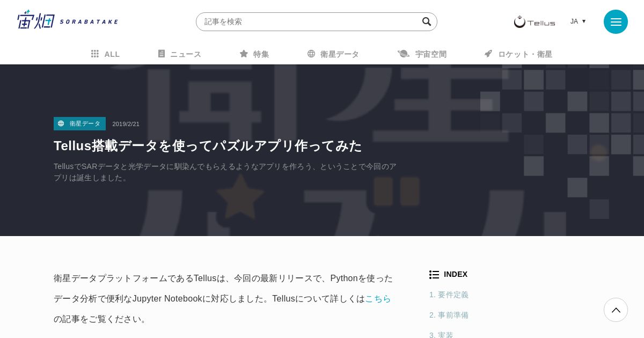Image resolution: width=644 pixels, height=338 pixels.
Task: Open the JA language dropdown
Action: tap(578, 21)
